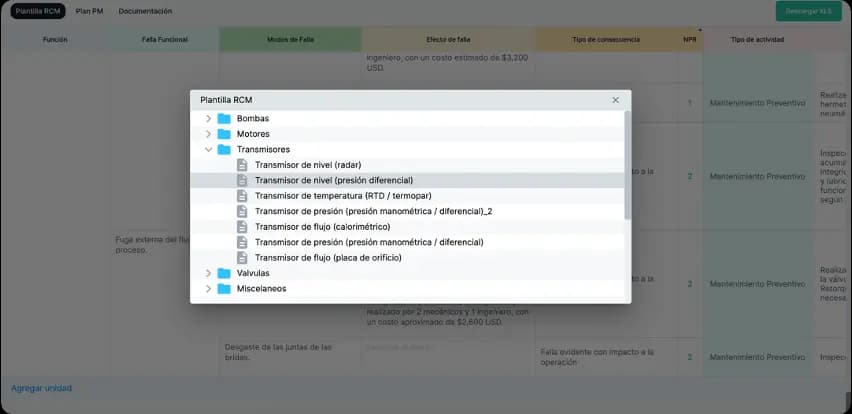Switch to the Plan PM tab
This screenshot has width=852, height=414.
[x=90, y=11]
